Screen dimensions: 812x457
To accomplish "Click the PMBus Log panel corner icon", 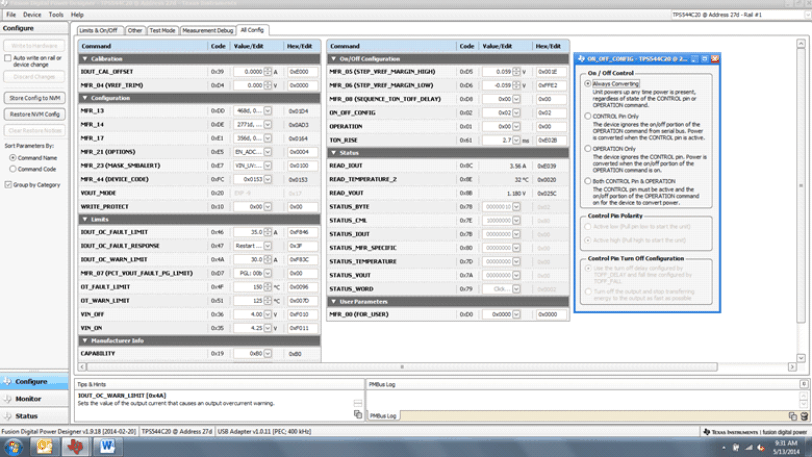I will (804, 384).
